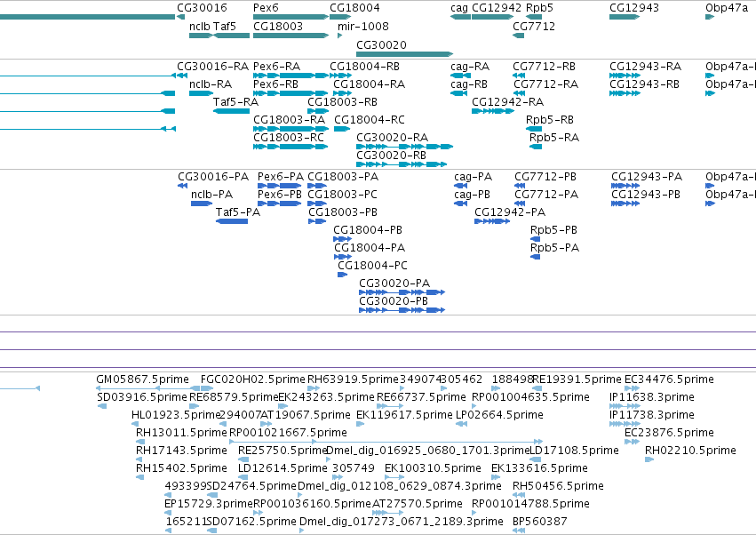Viewport: 756px width, 535px height.
Task: Click the RH13011.5prime EST label
Action: 181,432
